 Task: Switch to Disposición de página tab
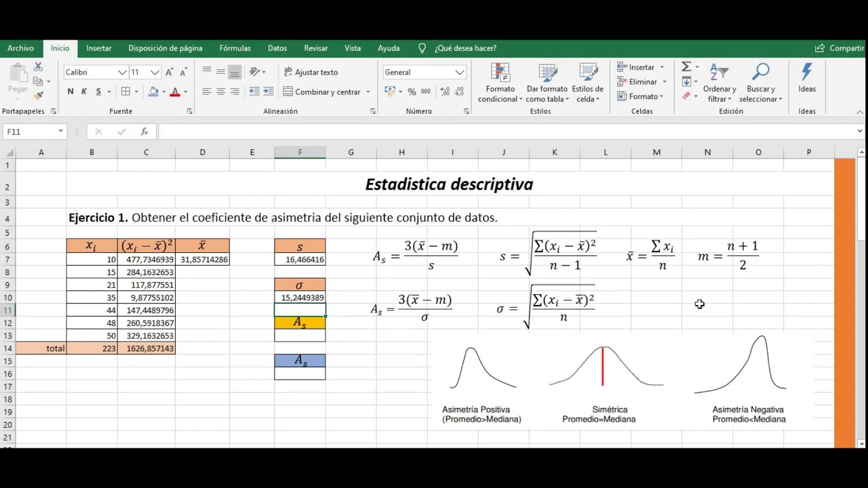click(x=165, y=48)
